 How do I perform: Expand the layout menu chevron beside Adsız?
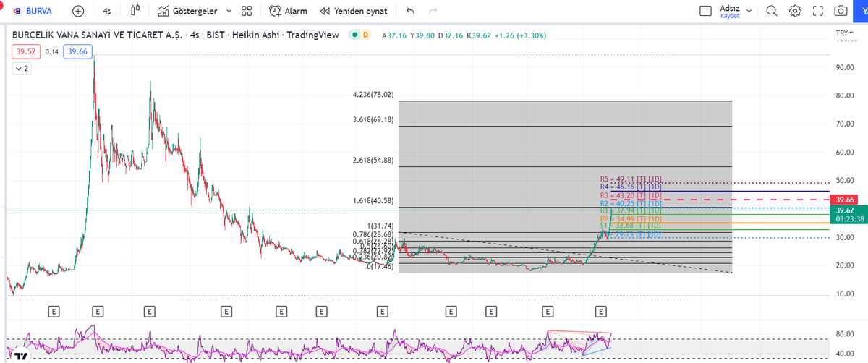[x=749, y=11]
